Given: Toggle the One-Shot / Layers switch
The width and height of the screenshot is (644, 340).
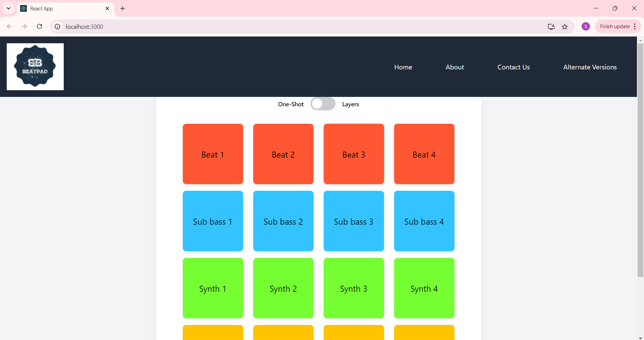Looking at the screenshot, I should [323, 104].
